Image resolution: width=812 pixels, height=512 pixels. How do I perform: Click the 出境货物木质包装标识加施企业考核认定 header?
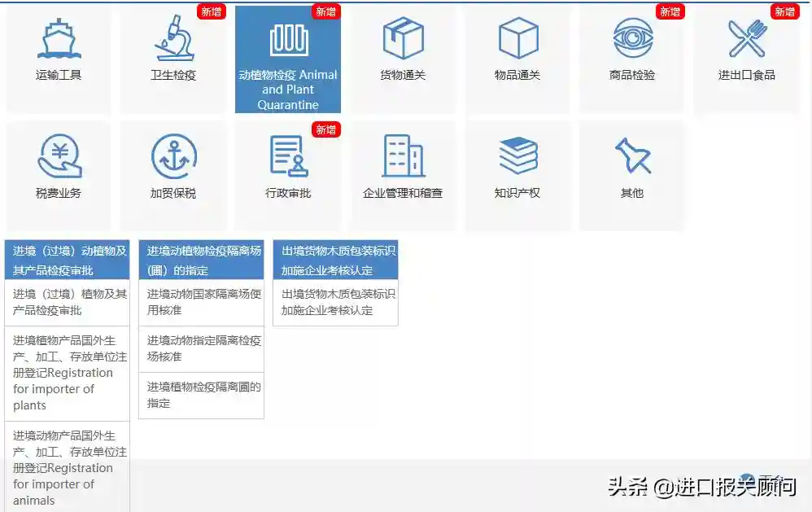point(335,258)
